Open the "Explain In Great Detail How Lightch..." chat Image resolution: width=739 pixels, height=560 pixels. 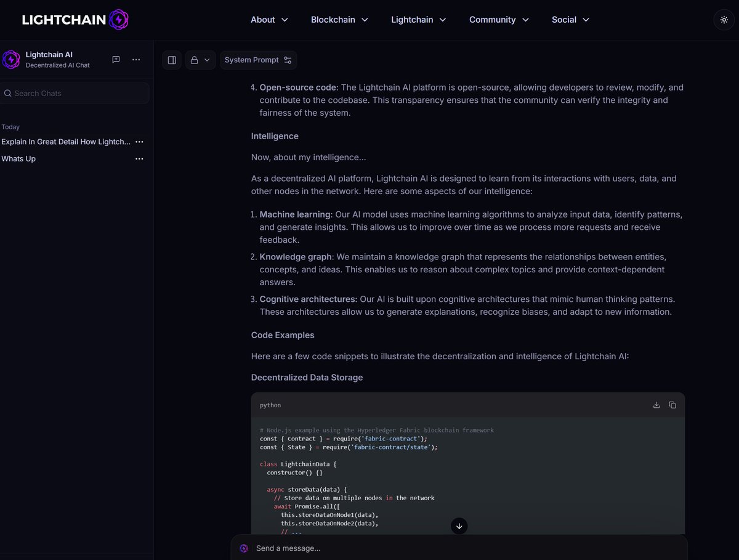(66, 142)
